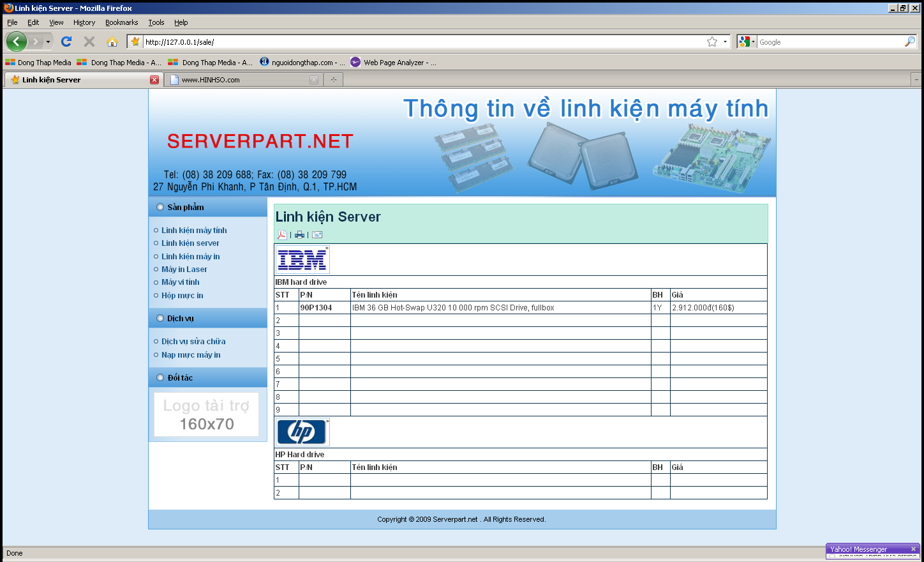Open Máy in Laser link
This screenshot has height=562, width=924.
click(x=184, y=270)
